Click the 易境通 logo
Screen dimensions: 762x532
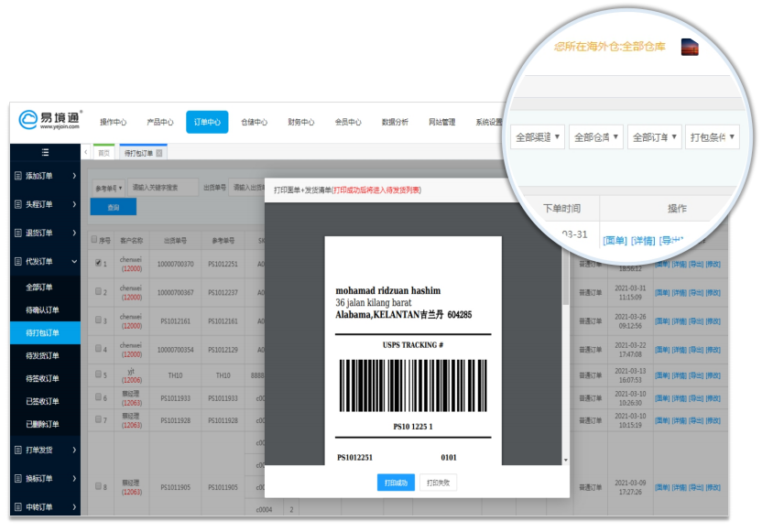[49, 120]
